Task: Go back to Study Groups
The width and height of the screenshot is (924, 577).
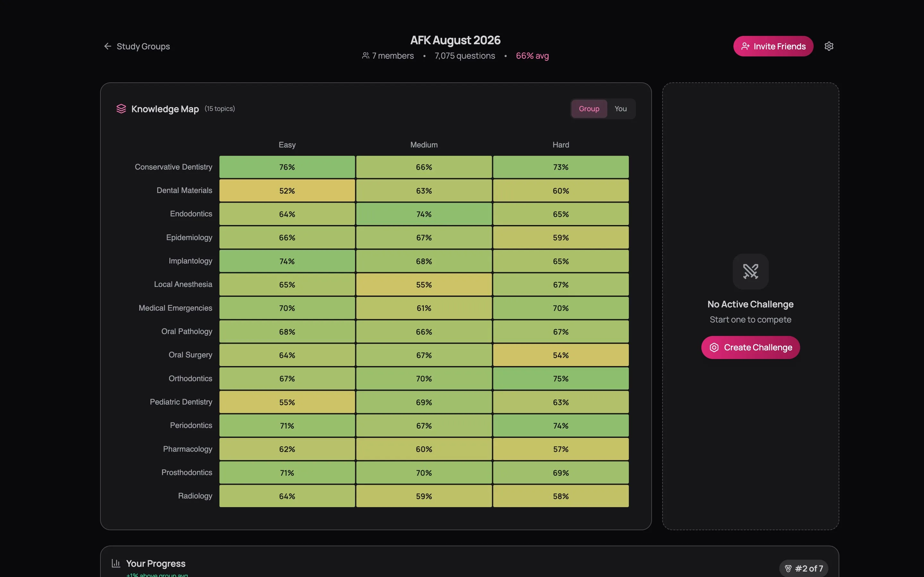Action: point(143,46)
